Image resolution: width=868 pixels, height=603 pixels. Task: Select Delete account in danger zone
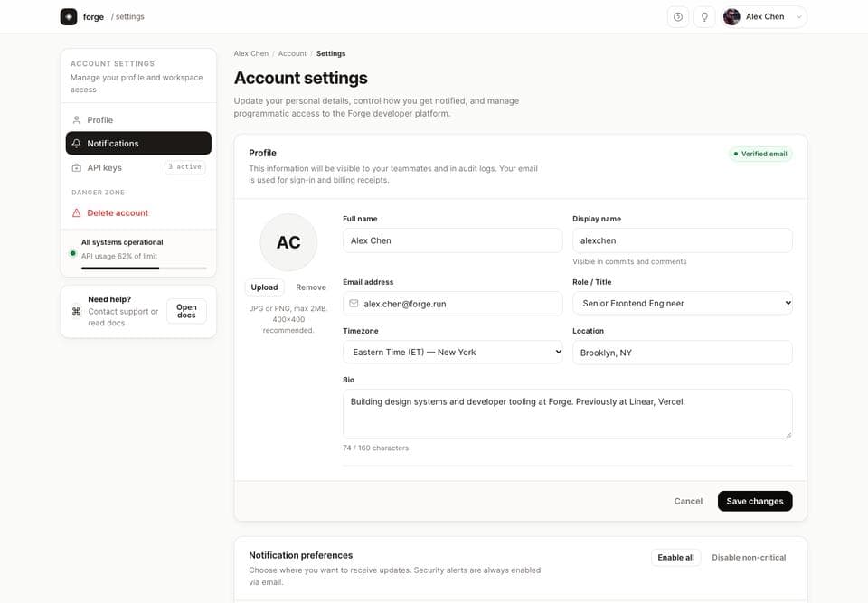pyautogui.click(x=138, y=212)
